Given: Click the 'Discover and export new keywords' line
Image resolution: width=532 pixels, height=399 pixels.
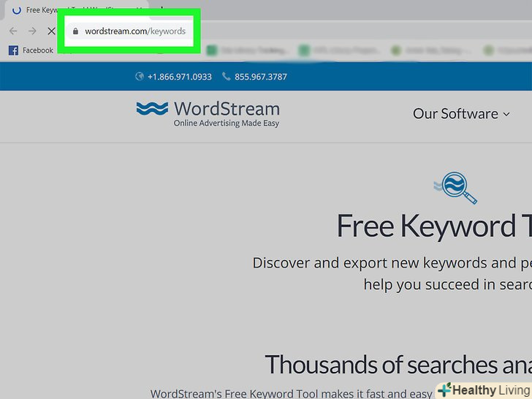Looking at the screenshot, I should [x=392, y=263].
